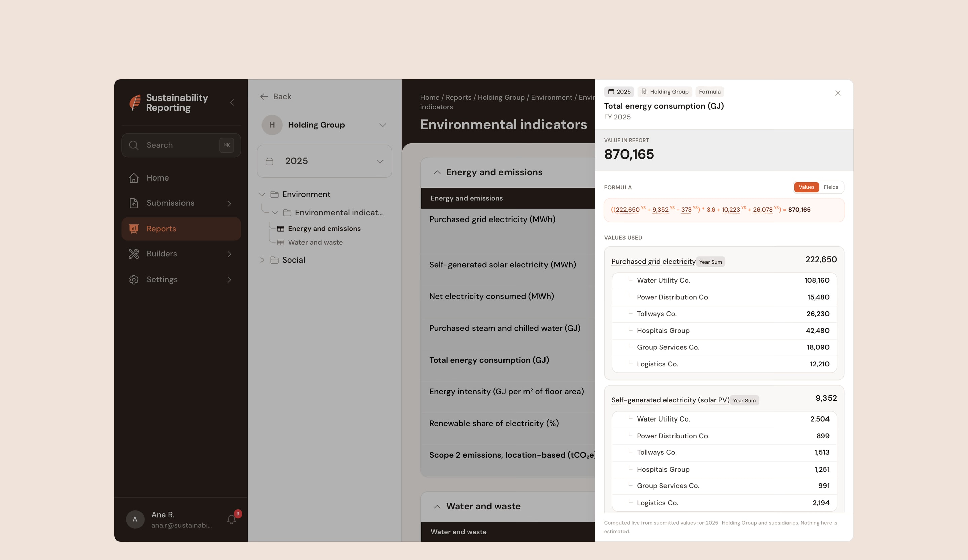Click Hospitals Group value 42,480
Image resolution: width=968 pixels, height=560 pixels.
point(817,331)
